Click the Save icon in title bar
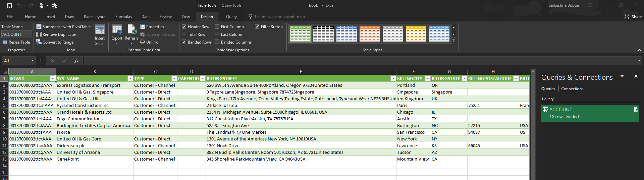Viewport: 644px width, 180px height. 10,5
